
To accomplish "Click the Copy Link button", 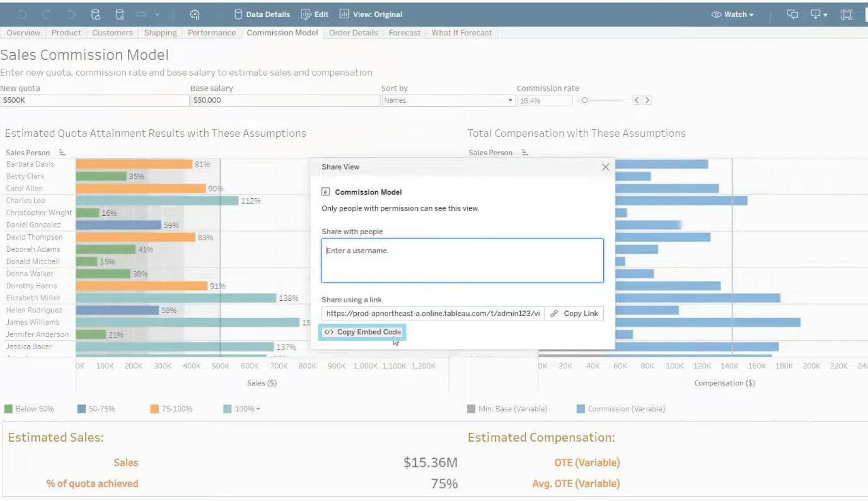I will (574, 314).
